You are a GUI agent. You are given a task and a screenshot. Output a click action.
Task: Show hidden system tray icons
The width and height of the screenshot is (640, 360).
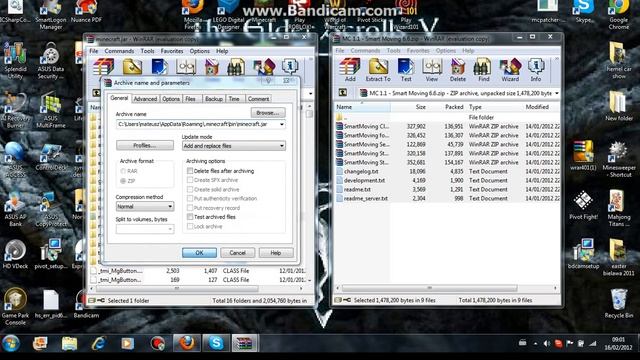click(x=535, y=344)
